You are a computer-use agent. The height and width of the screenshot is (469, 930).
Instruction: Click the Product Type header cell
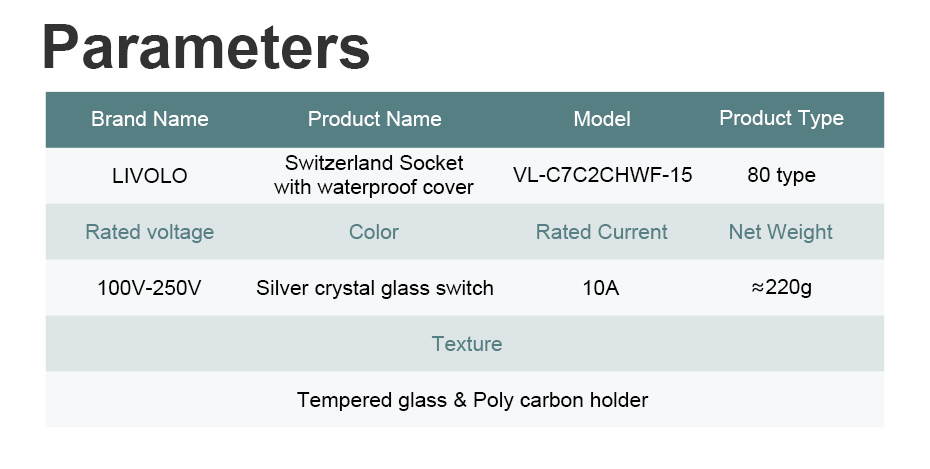tap(781, 119)
